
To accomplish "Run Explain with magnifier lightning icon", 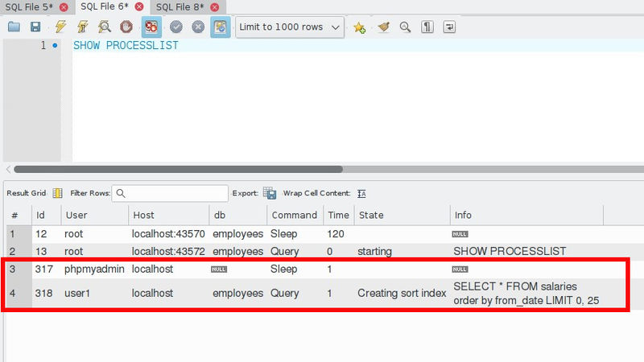I will (105, 27).
